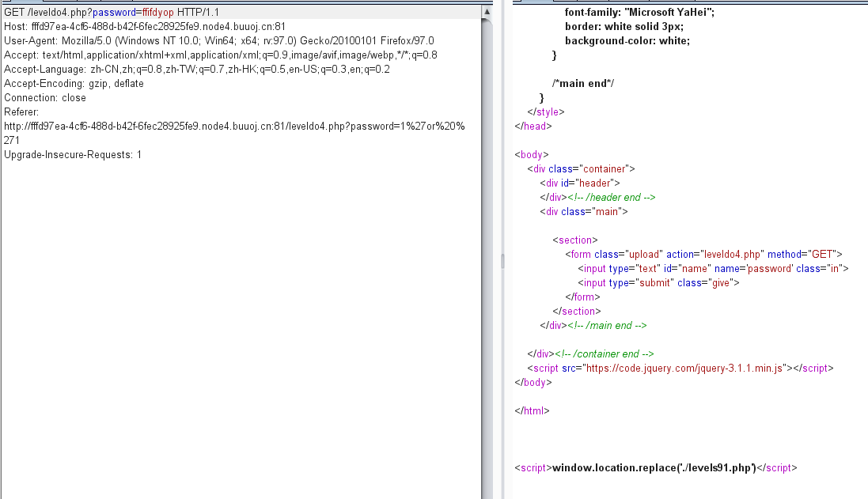Click the GET /leveldo4.php request line
Screen dimensions: 868x499
[x=112, y=12]
